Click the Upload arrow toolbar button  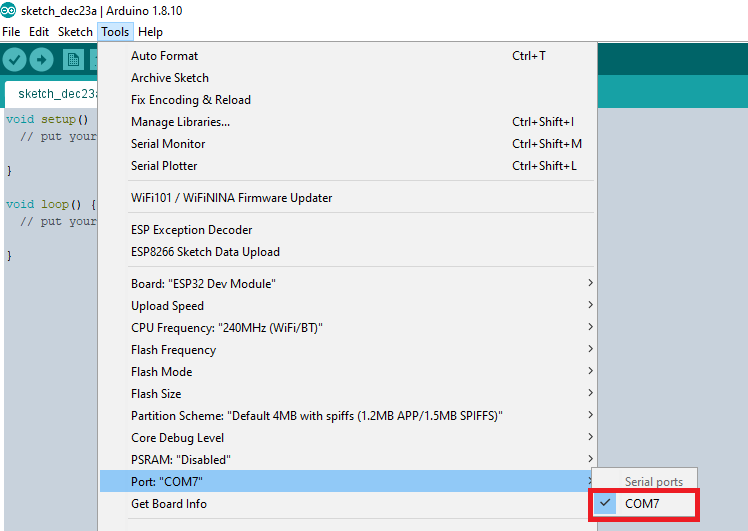point(42,60)
